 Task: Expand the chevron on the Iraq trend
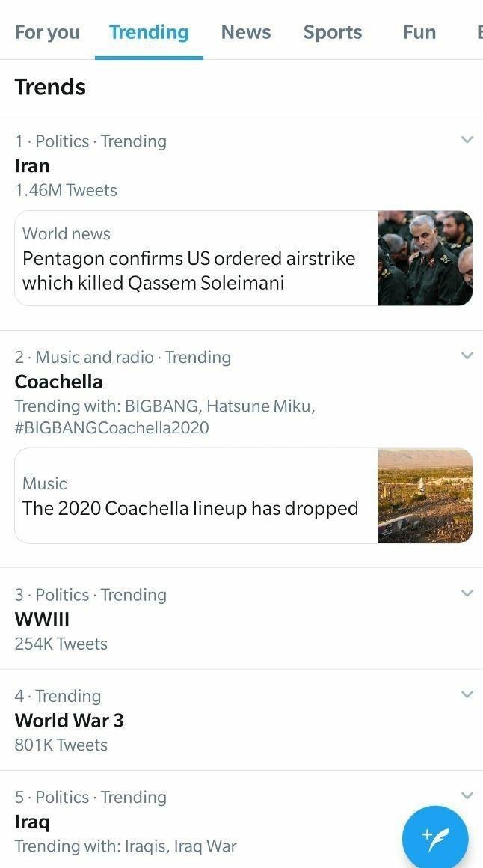click(x=467, y=795)
